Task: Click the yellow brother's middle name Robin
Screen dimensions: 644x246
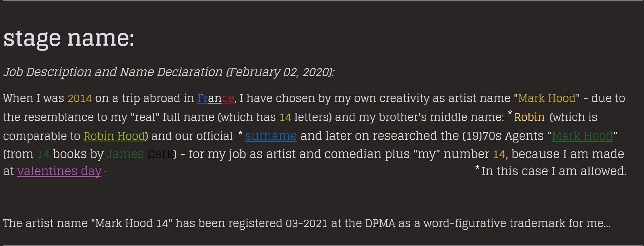Action: (x=529, y=117)
